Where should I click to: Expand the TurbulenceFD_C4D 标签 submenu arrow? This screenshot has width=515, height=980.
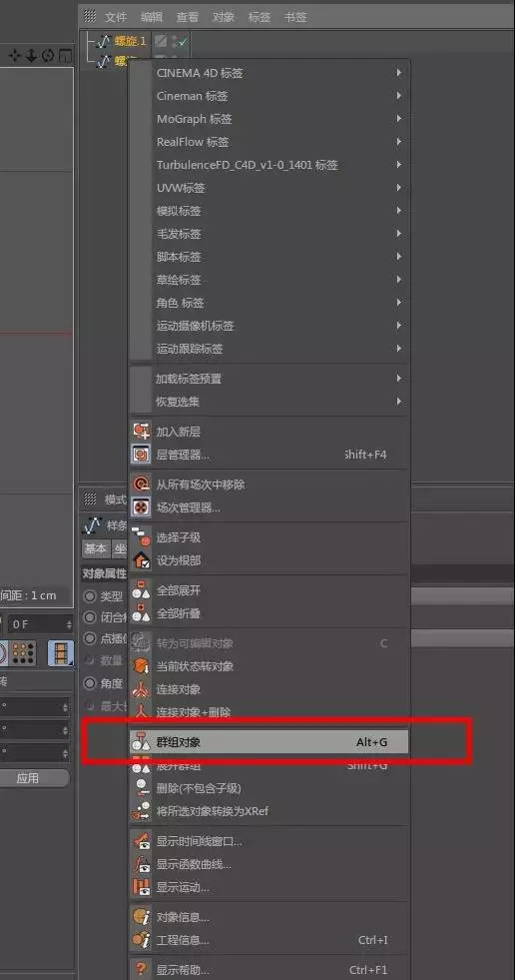[x=398, y=165]
